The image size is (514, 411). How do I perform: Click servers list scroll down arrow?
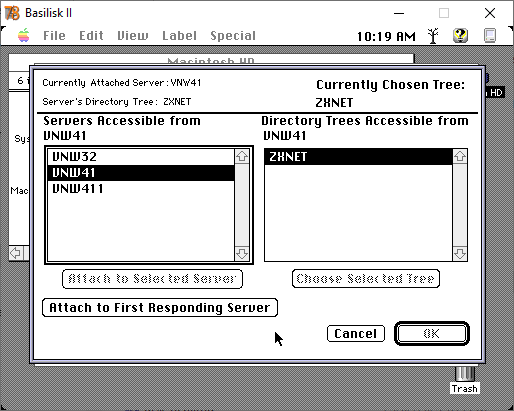pyautogui.click(x=242, y=254)
